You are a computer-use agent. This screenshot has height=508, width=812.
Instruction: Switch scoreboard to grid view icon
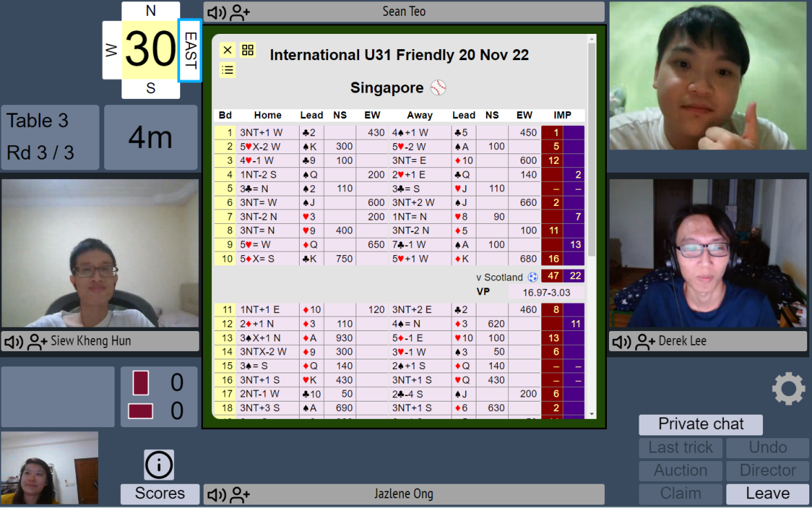click(x=248, y=50)
